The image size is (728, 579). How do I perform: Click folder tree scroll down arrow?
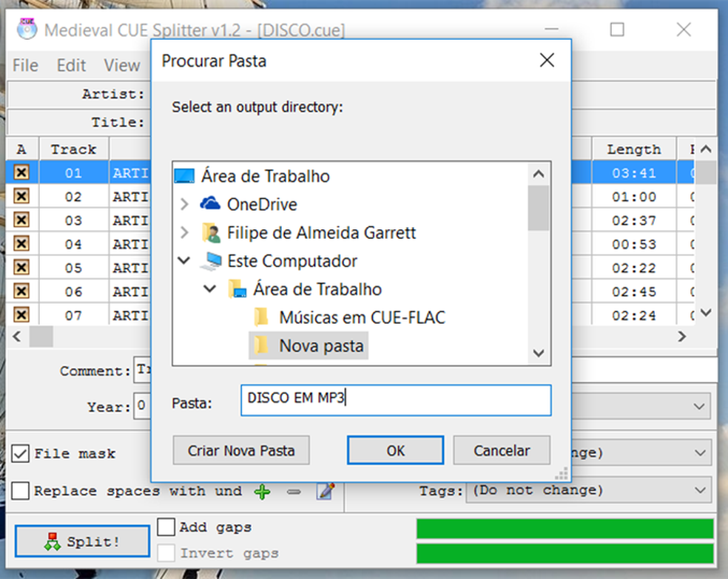pyautogui.click(x=539, y=353)
